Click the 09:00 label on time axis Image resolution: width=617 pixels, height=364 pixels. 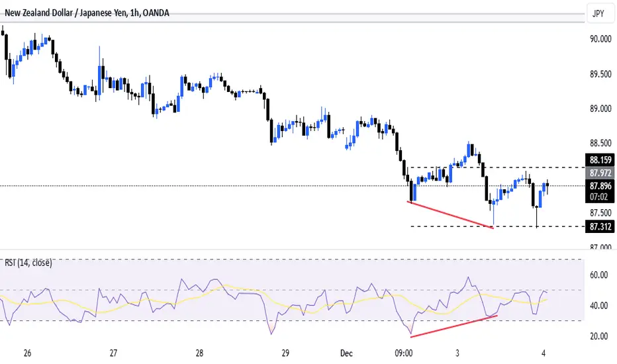[404, 353]
